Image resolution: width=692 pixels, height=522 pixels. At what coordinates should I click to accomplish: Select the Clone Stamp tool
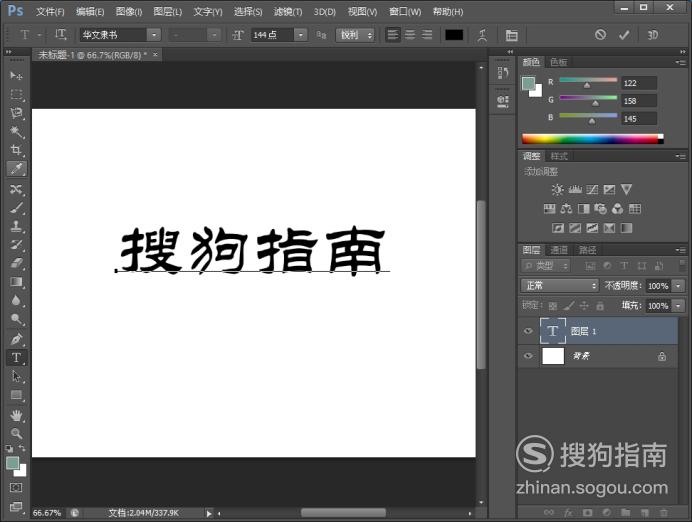pyautogui.click(x=16, y=226)
